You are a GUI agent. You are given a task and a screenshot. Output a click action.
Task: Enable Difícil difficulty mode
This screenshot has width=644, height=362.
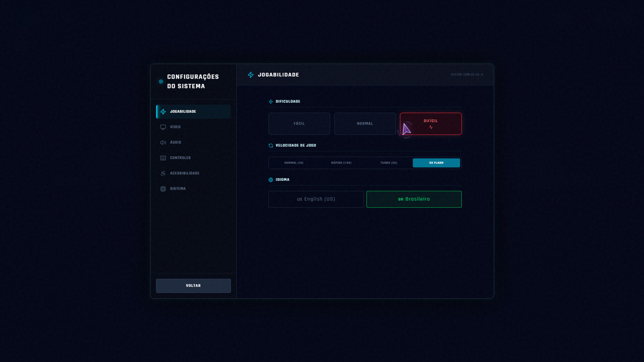(x=431, y=124)
